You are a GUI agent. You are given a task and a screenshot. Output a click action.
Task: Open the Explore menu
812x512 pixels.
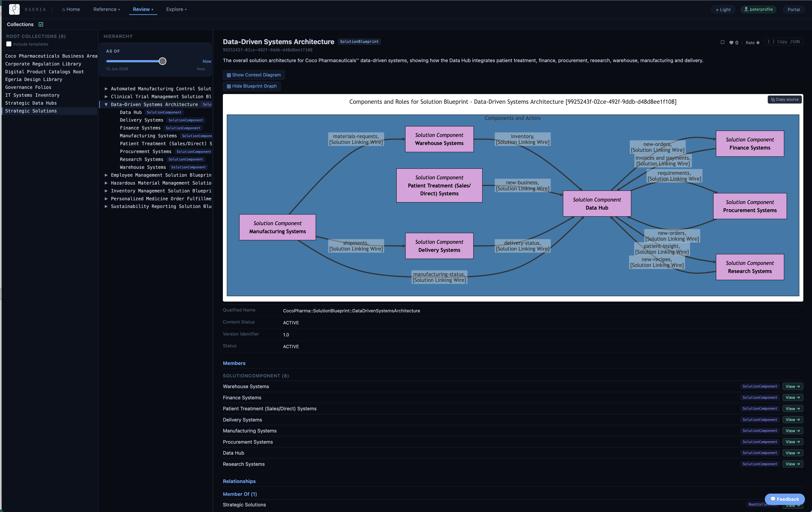coord(176,9)
